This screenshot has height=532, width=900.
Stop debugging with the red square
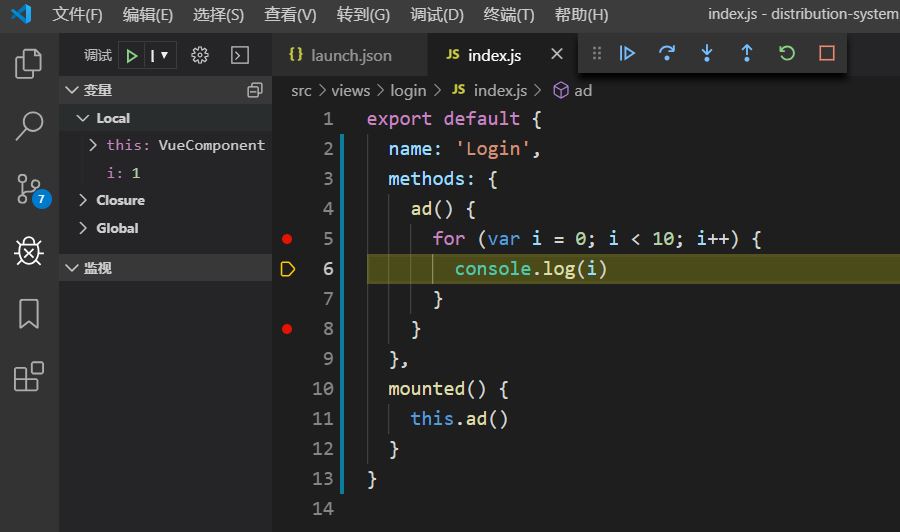pos(827,53)
